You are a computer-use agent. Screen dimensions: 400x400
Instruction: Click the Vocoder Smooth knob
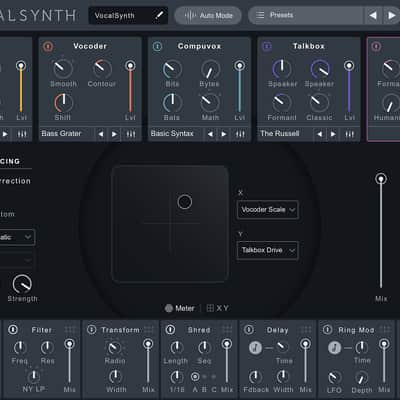63,69
